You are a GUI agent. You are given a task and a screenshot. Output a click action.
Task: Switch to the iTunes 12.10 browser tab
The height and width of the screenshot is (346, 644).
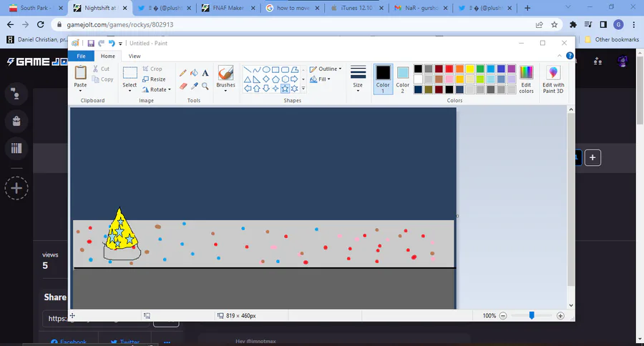356,8
